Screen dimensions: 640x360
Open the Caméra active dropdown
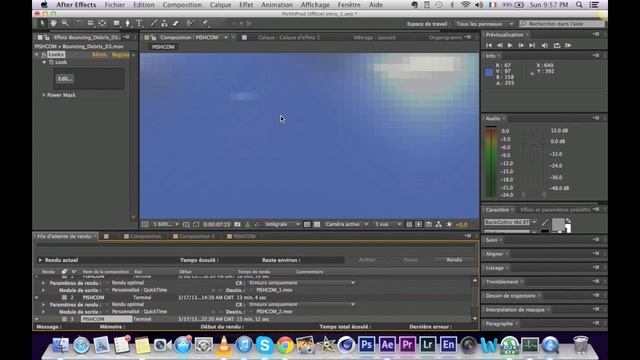click(x=346, y=224)
